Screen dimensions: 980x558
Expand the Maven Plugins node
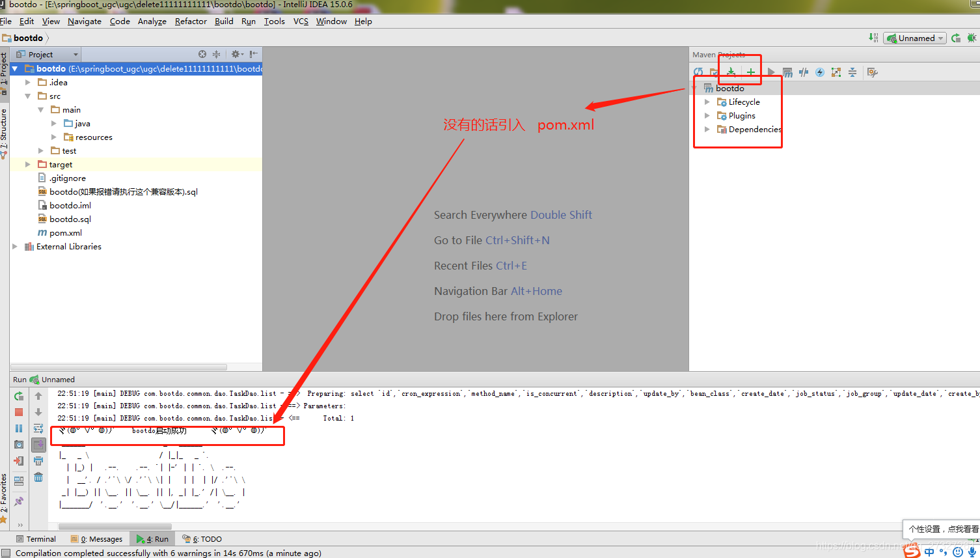point(707,115)
